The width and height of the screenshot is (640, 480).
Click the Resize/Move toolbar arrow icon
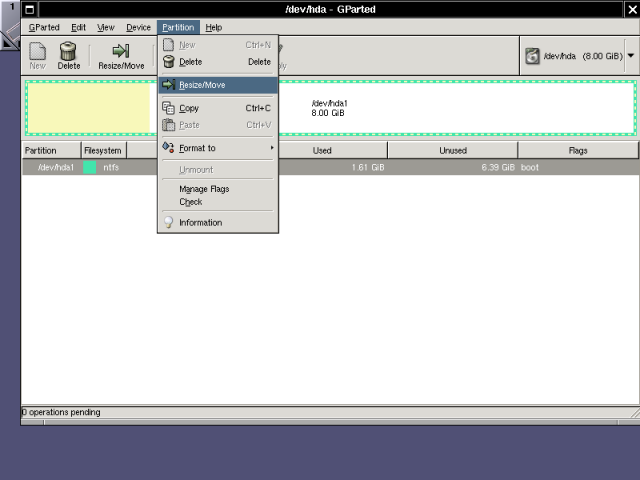point(121,51)
